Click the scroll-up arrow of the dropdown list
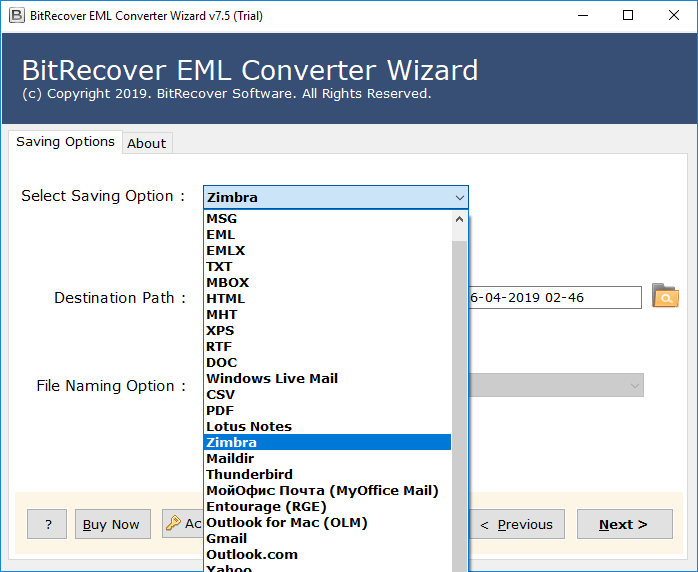 coord(459,219)
